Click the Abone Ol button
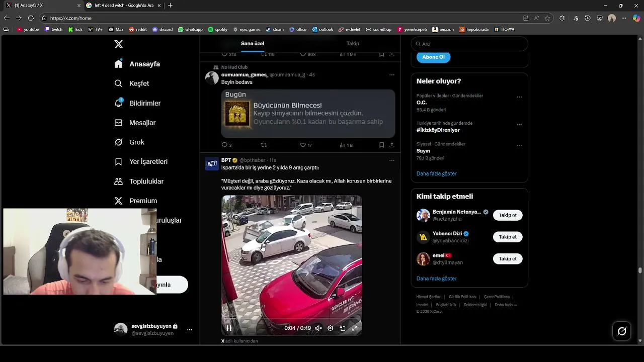The image size is (644, 362). click(x=433, y=57)
